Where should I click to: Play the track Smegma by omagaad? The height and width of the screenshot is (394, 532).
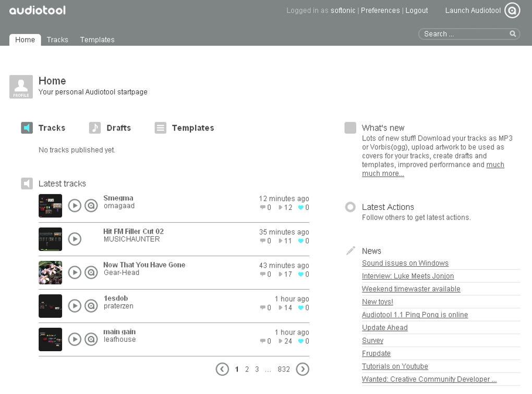[74, 205]
